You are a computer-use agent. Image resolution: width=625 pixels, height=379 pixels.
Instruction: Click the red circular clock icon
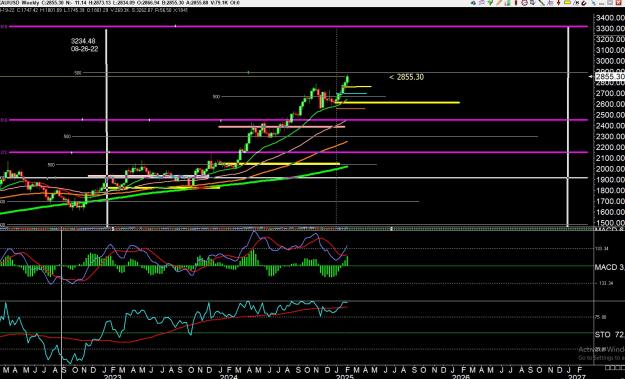pyautogui.click(x=525, y=3)
